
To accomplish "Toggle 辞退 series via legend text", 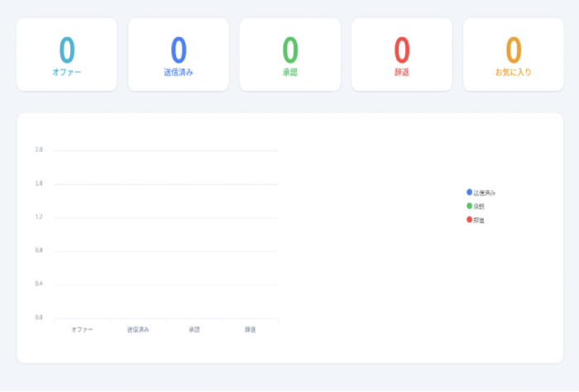I will click(479, 221).
